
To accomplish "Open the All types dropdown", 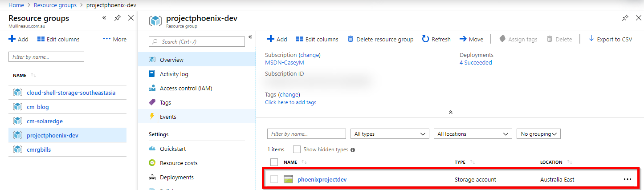I will click(390, 134).
